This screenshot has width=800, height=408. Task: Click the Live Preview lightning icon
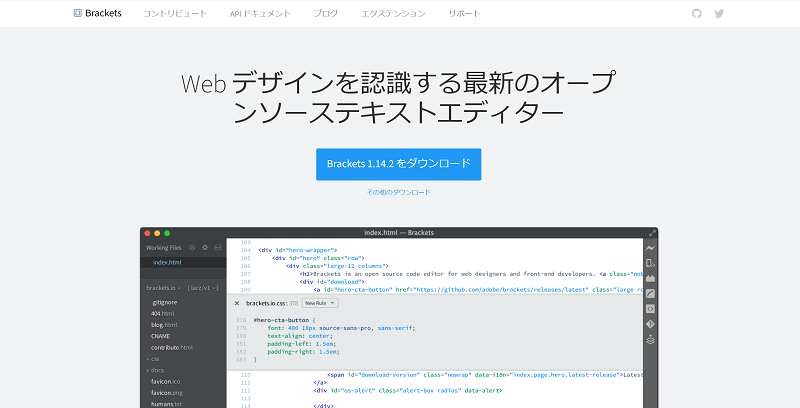(x=650, y=248)
